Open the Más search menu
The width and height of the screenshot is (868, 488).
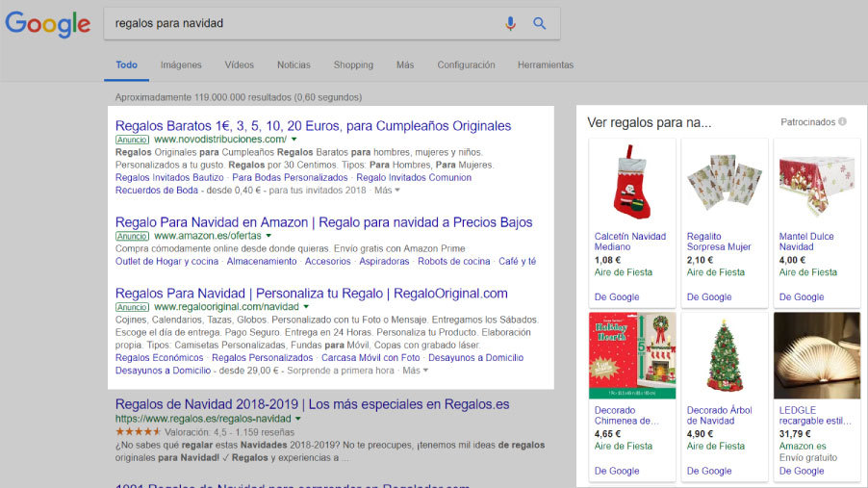(405, 65)
